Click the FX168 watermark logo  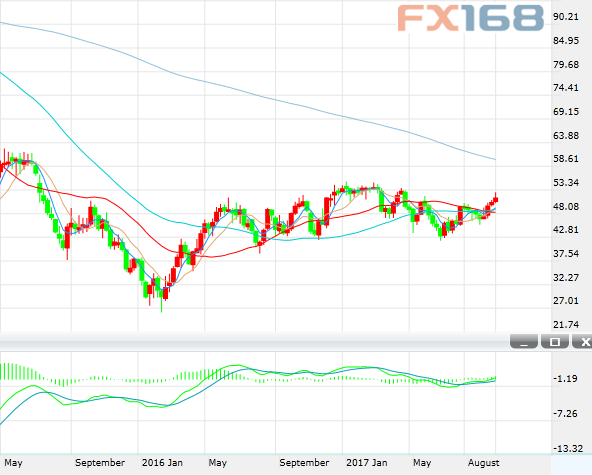tap(471, 18)
